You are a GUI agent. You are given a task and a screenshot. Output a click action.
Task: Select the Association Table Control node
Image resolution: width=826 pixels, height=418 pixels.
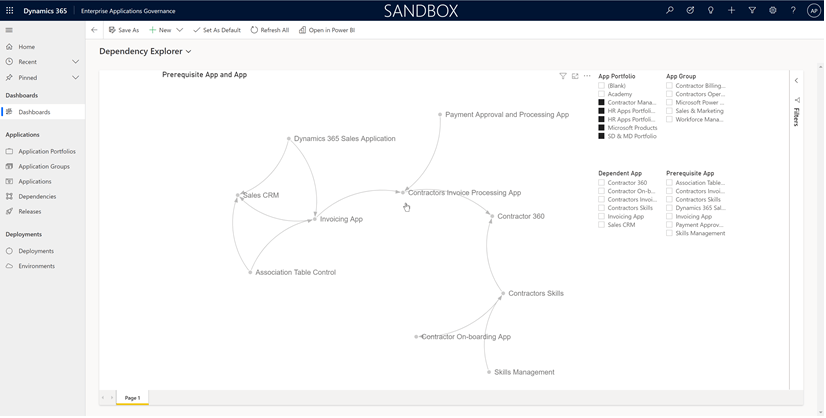250,273
